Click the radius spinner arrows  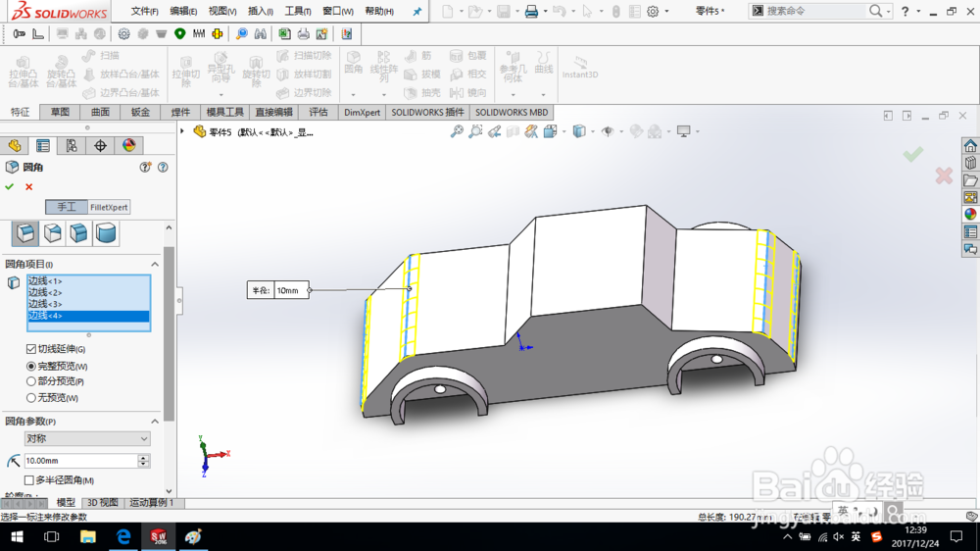tap(144, 461)
